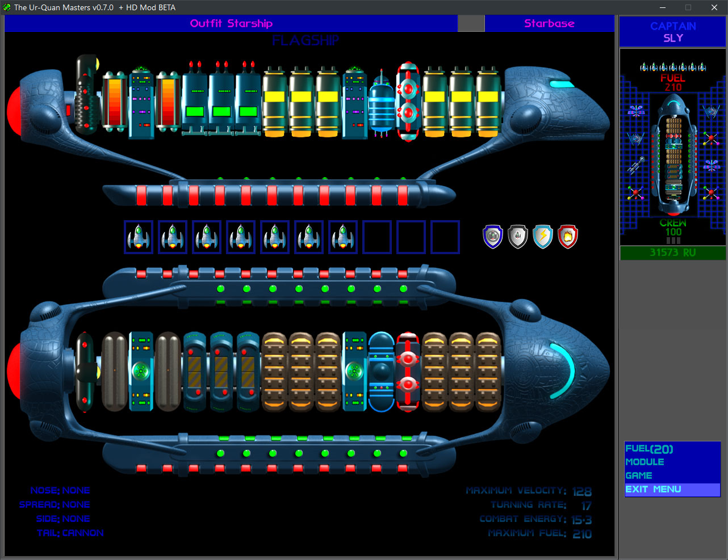Click the grey box beside Starbase header
This screenshot has height=560, width=728.
[471, 23]
